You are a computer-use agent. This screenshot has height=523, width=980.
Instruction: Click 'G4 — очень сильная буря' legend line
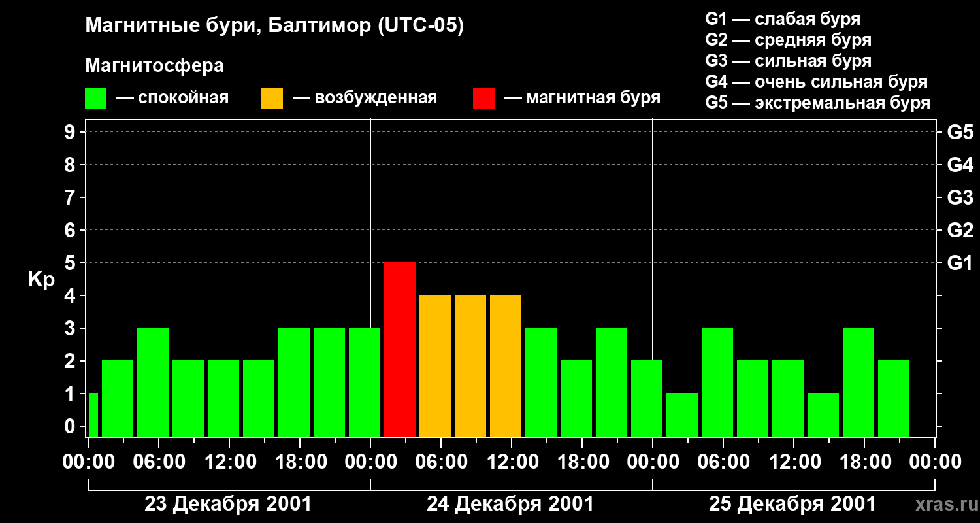tap(817, 82)
